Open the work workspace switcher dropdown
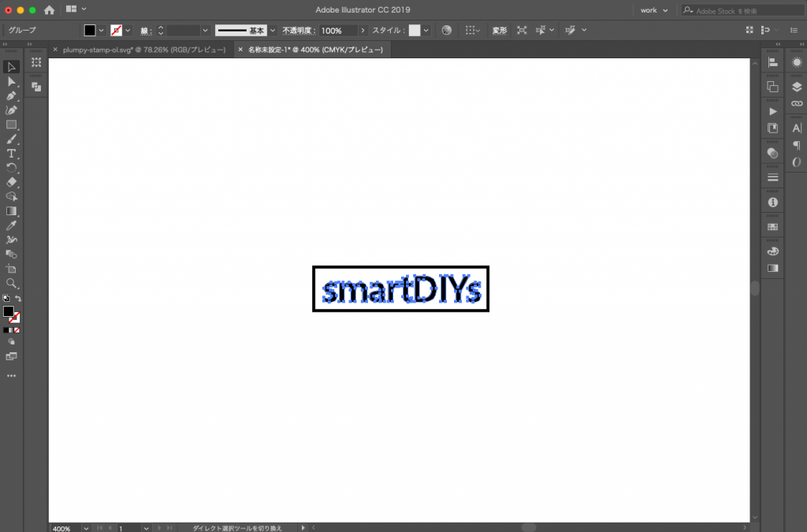 coord(654,10)
